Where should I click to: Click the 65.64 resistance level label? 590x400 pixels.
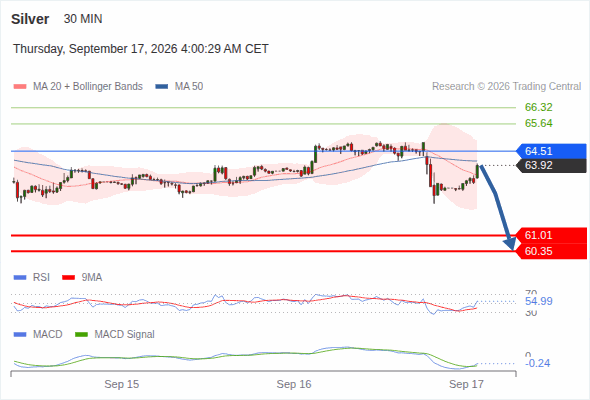538,123
